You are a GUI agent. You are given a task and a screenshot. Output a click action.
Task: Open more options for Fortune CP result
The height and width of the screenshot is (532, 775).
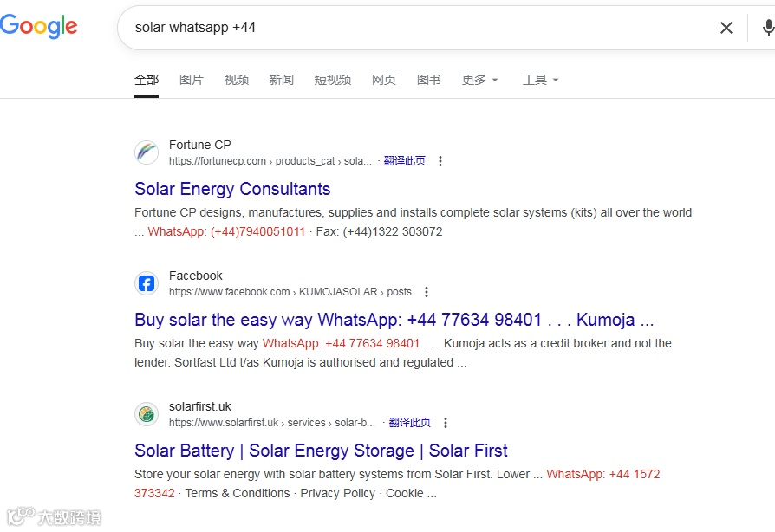[x=440, y=161]
